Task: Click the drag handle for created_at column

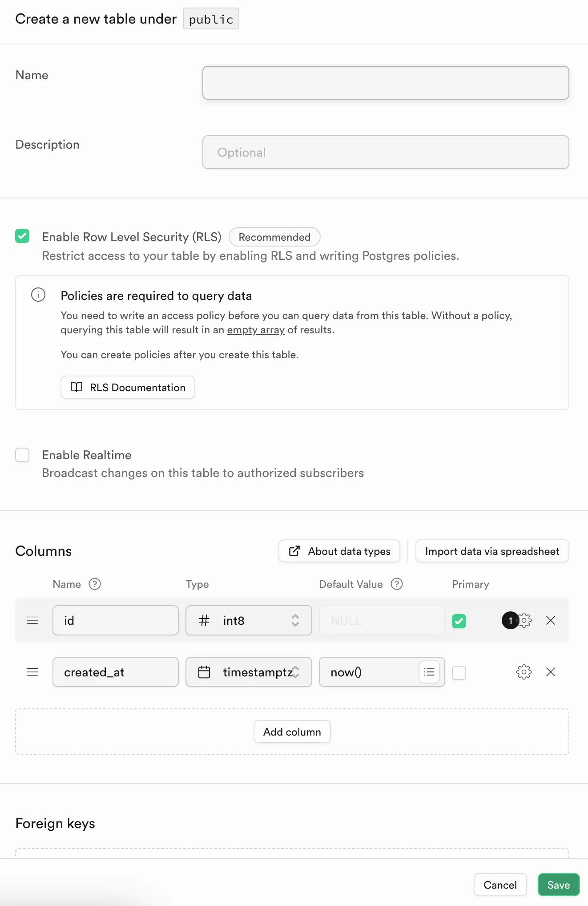Action: click(32, 672)
